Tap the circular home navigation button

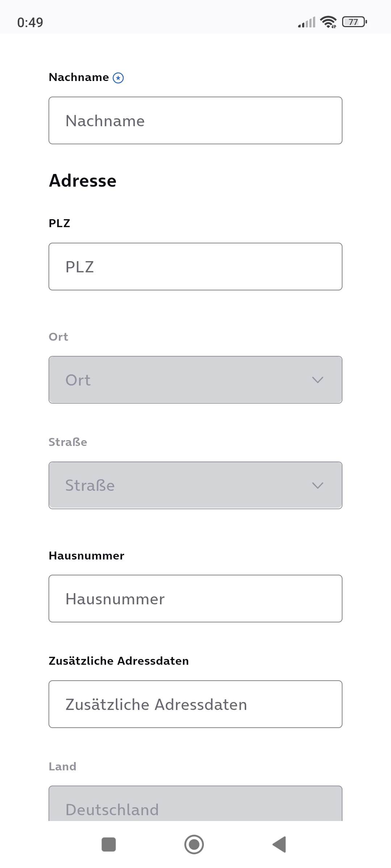(x=194, y=844)
